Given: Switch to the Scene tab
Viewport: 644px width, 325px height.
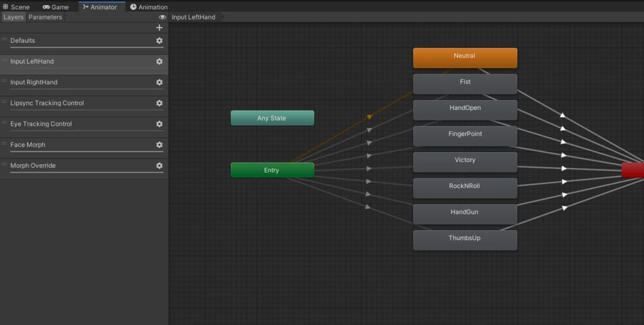Looking at the screenshot, I should pyautogui.click(x=16, y=7).
